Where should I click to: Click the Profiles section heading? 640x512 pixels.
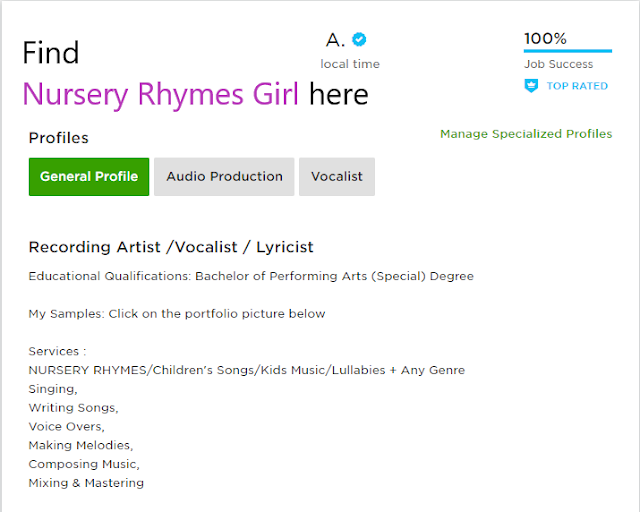pos(58,138)
